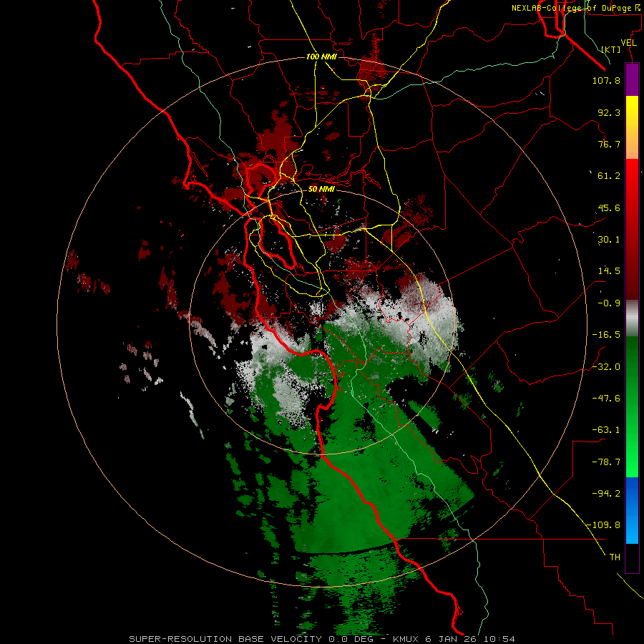This screenshot has height=644, width=644.
Task: Click the 30.1 scale value
Action: coord(609,240)
